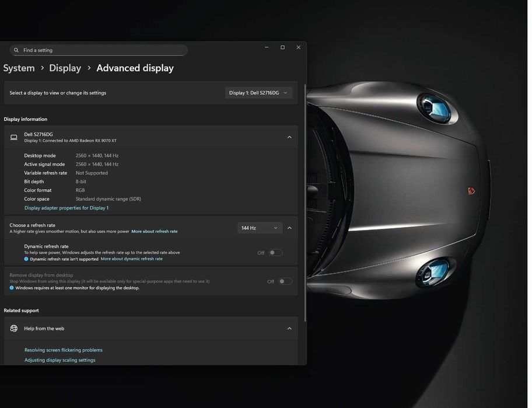The image size is (532, 408).
Task: Open Adjusting display scaling settings link
Action: pyautogui.click(x=60, y=360)
